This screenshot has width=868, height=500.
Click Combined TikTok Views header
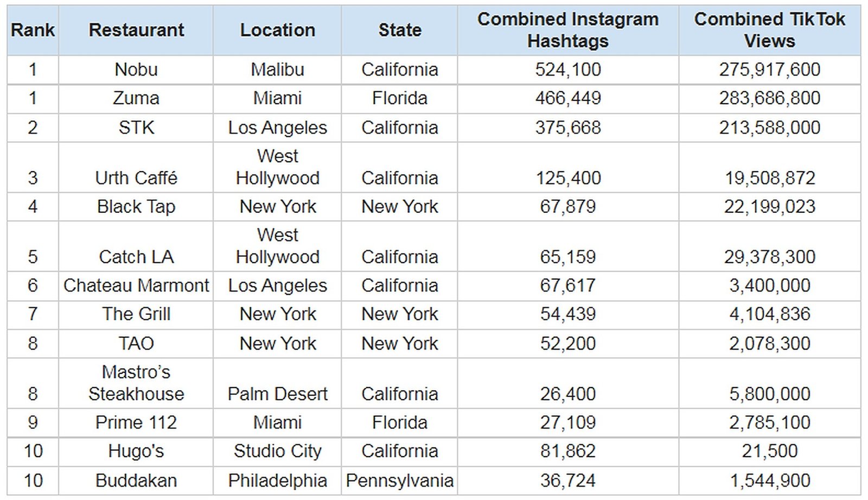click(769, 30)
